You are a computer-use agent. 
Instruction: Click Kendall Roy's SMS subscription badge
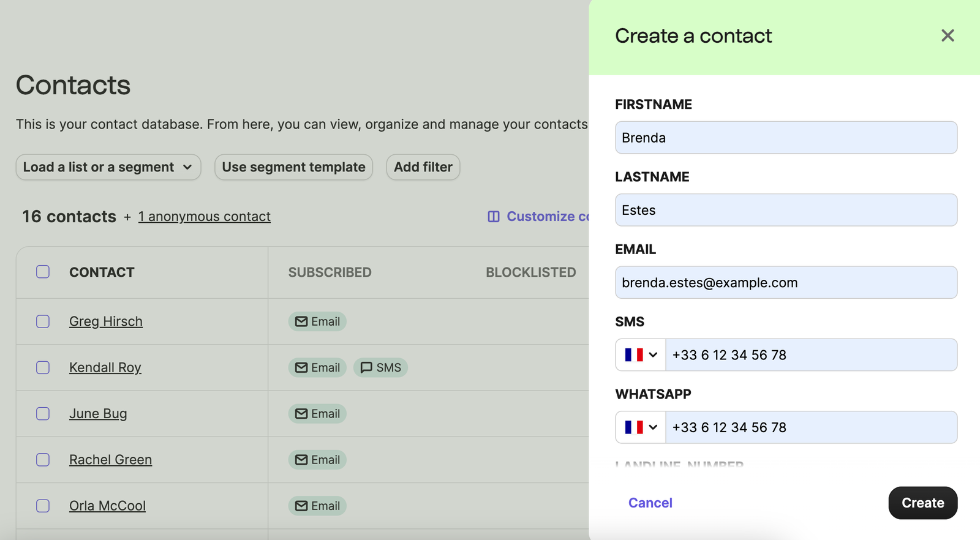[x=380, y=367]
